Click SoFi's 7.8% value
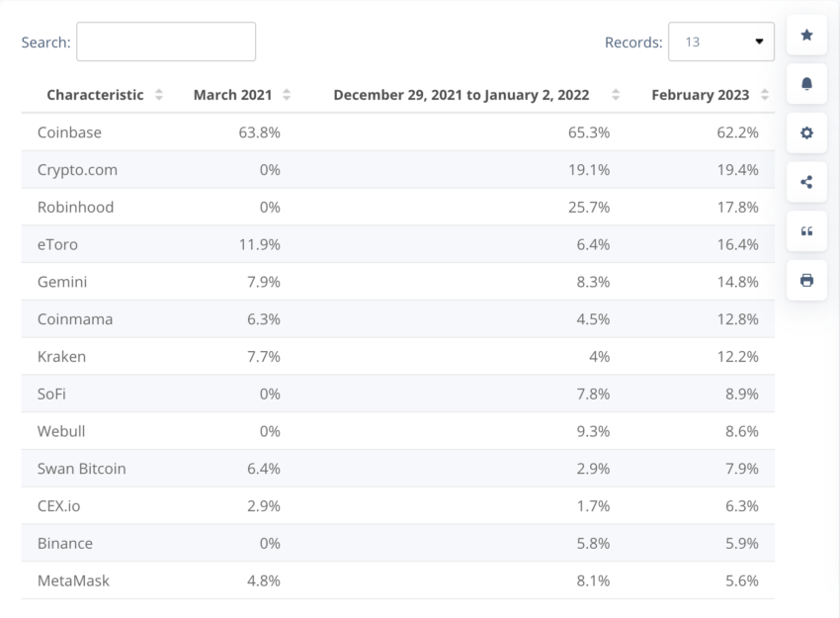 pos(593,394)
